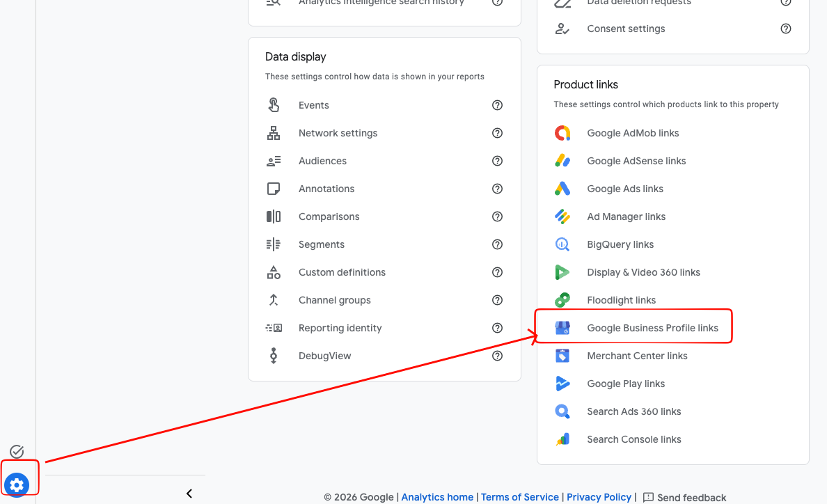This screenshot has width=827, height=504.
Task: Click the Search Ads 360 logo icon
Action: point(562,411)
